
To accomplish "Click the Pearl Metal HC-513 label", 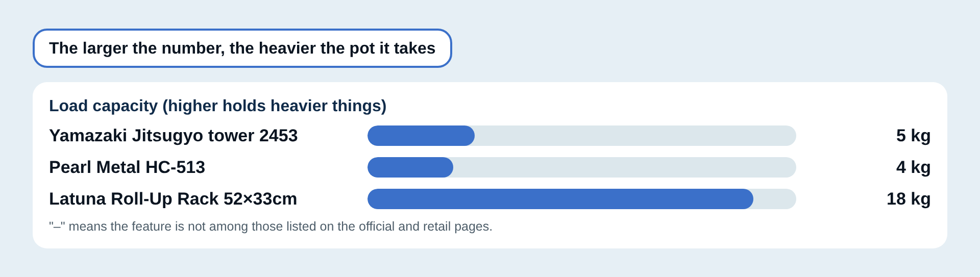I will (127, 167).
